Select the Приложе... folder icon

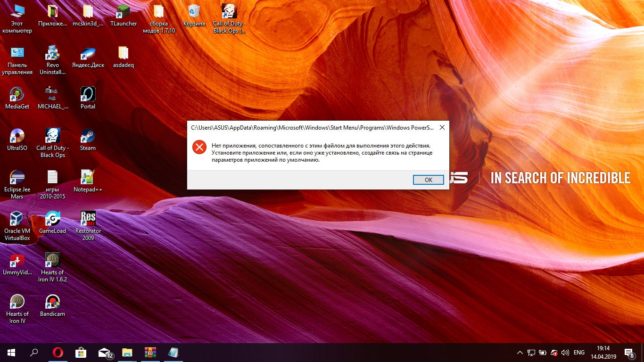52,16
